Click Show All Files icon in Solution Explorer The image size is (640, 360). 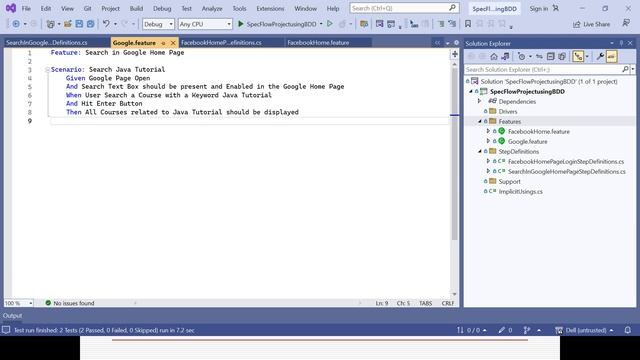[562, 57]
